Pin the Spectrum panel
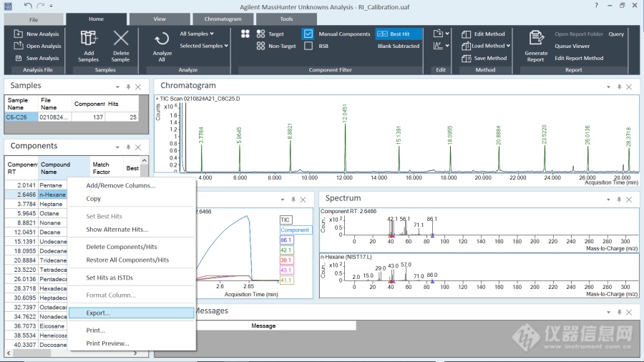The image size is (644, 362). point(619,200)
